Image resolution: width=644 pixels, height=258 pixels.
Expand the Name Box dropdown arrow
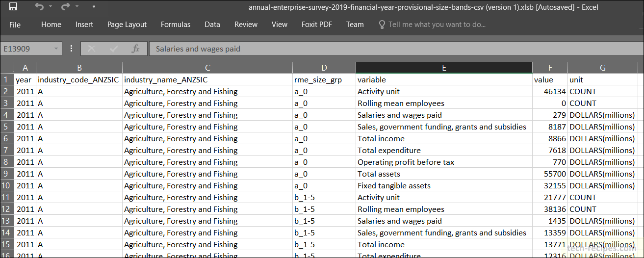coord(56,49)
